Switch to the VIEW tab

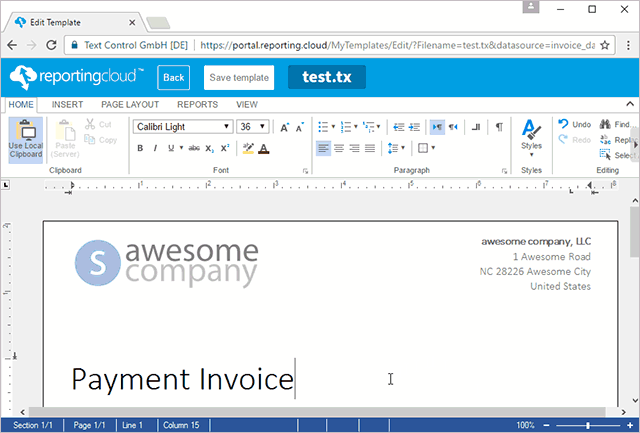pos(247,105)
